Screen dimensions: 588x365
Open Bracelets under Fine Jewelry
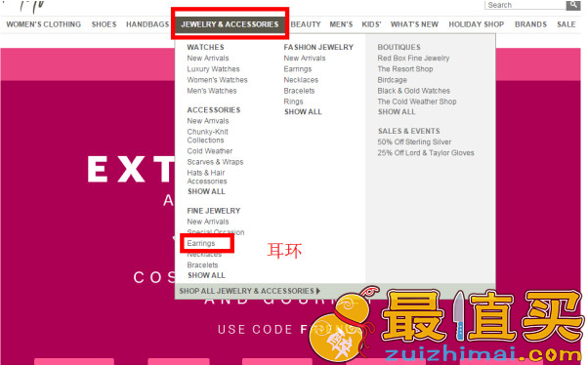pos(202,264)
